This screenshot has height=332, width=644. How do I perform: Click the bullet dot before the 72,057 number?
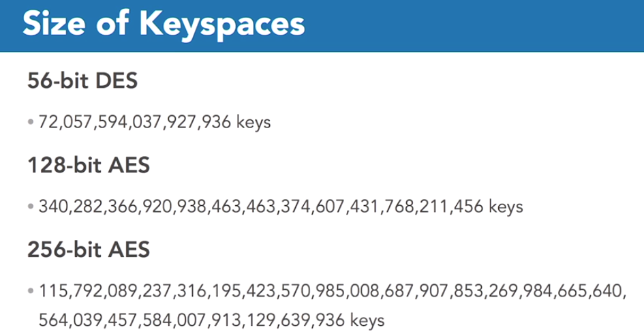tap(31, 123)
